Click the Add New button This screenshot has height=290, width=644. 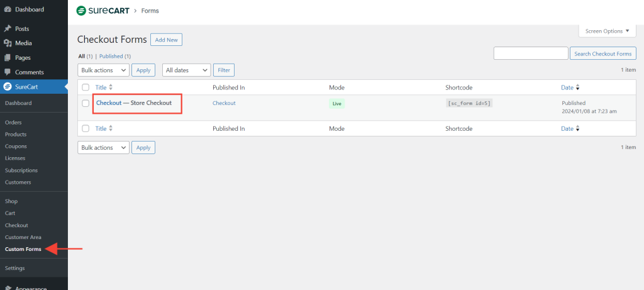click(x=166, y=40)
